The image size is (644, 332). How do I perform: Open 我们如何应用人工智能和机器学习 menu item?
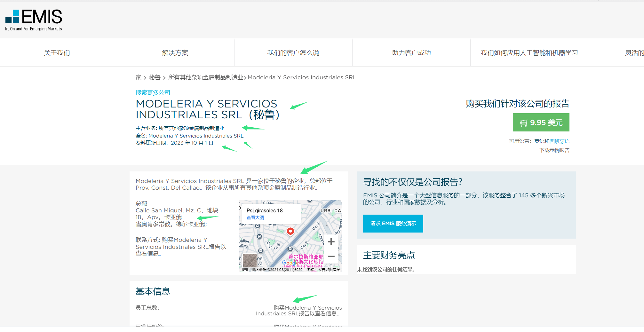pyautogui.click(x=529, y=53)
